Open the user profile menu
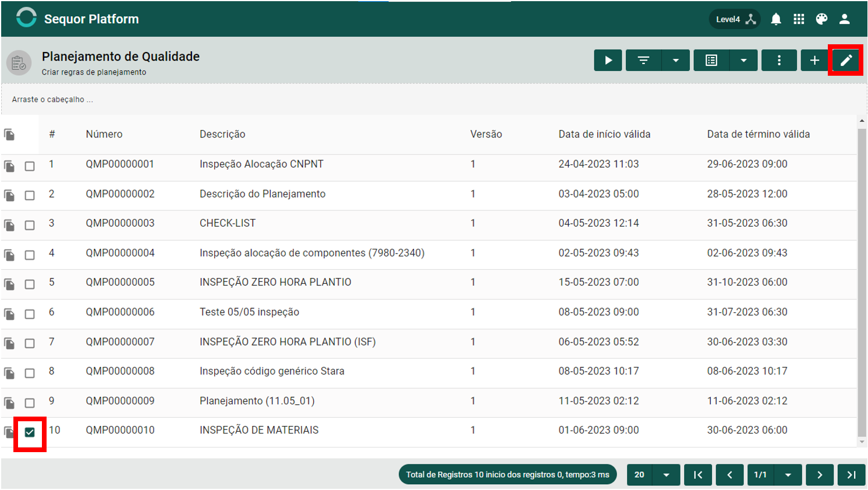The width and height of the screenshot is (868, 490). pos(844,19)
